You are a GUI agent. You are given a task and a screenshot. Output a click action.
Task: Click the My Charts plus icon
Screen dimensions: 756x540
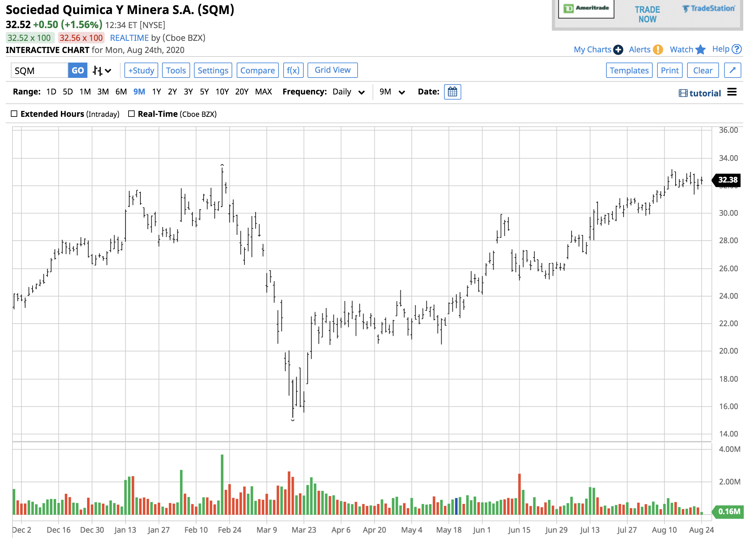pyautogui.click(x=618, y=49)
